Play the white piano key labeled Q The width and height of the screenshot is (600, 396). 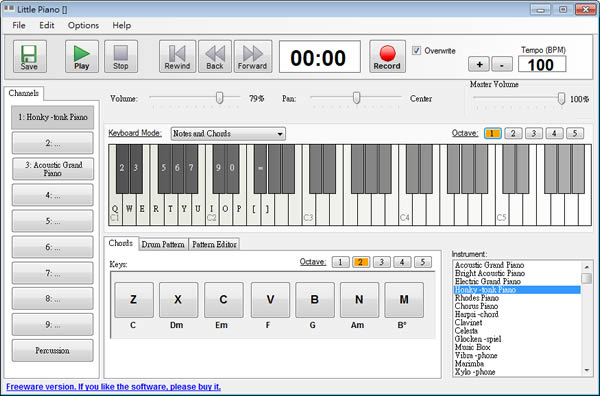point(115,209)
